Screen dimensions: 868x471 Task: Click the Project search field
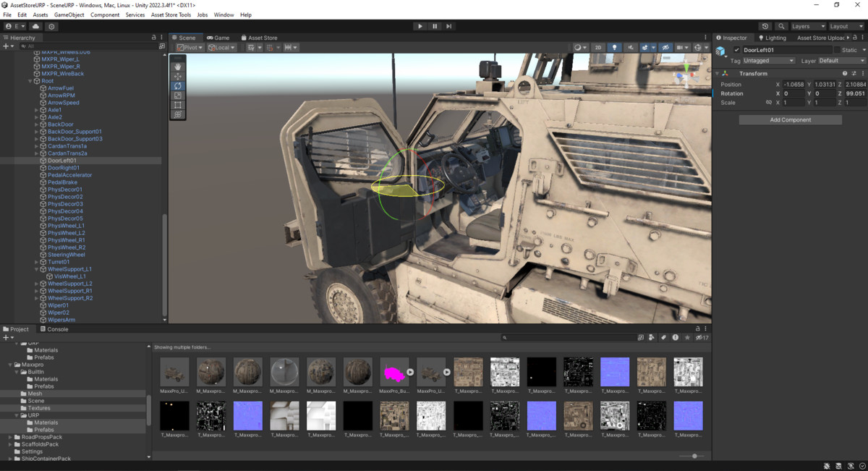pyautogui.click(x=568, y=337)
